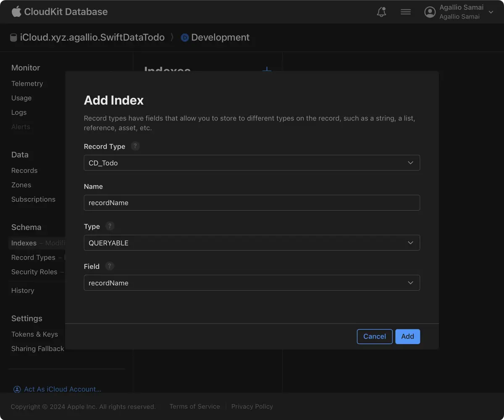Open the Privacy Policy link
This screenshot has height=420, width=504.
click(252, 407)
